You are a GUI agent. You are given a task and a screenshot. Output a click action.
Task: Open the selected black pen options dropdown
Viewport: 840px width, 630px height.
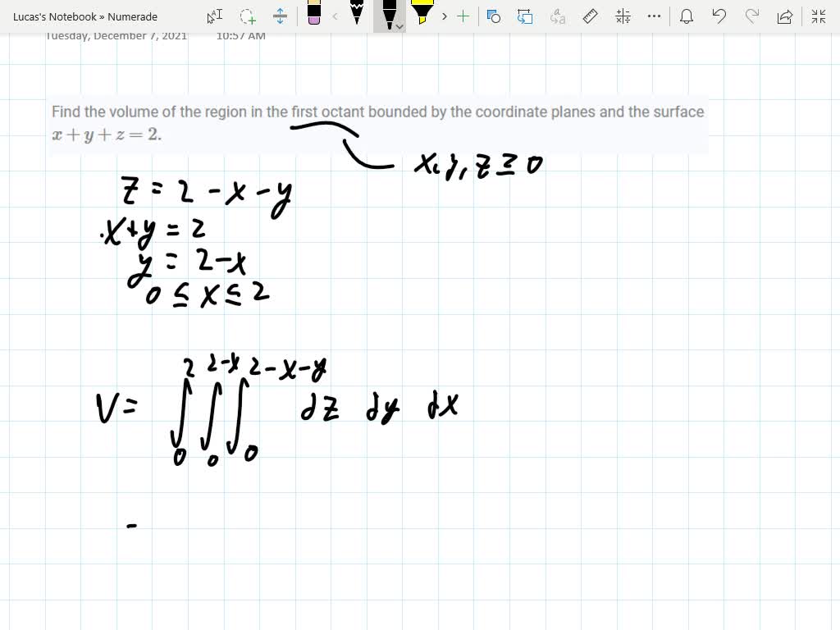click(x=399, y=26)
